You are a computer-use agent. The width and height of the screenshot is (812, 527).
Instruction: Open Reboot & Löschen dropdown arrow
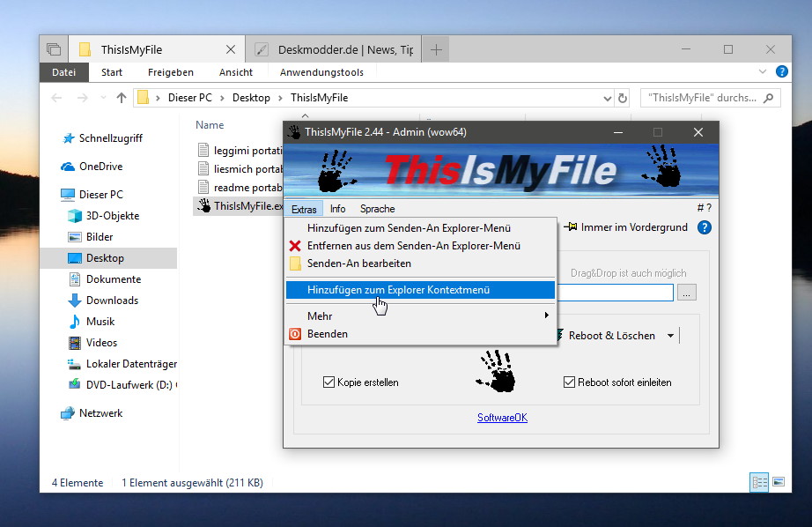pos(670,336)
